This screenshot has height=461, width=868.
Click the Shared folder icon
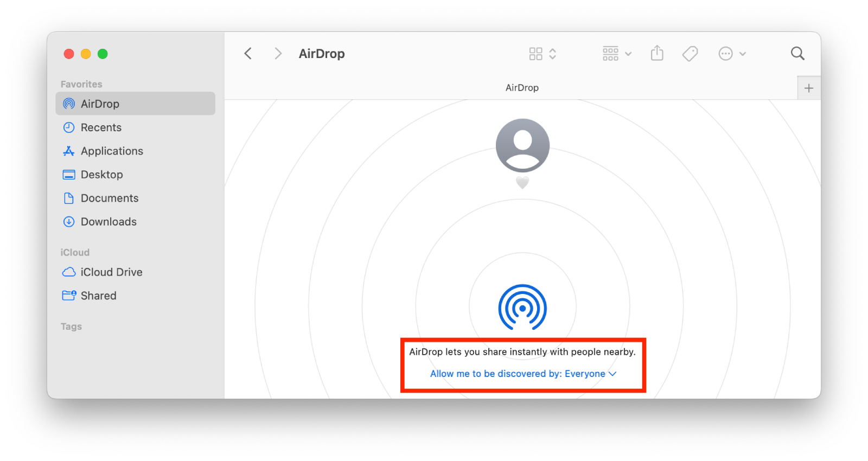pyautogui.click(x=69, y=296)
